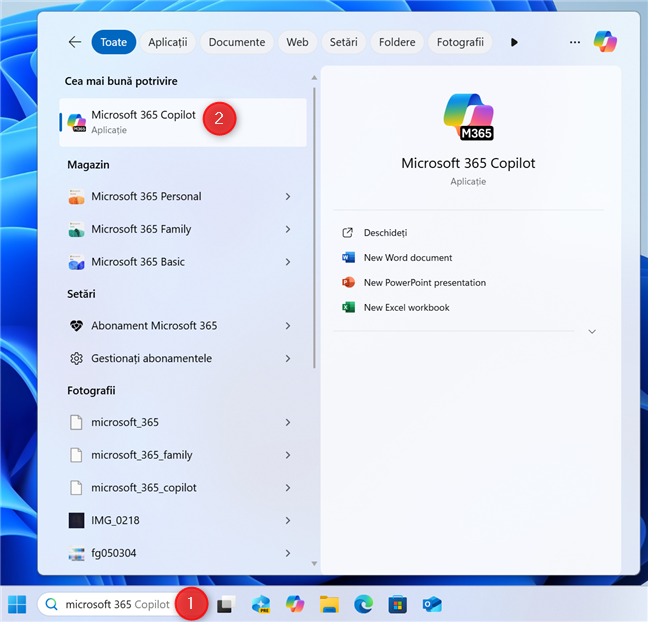Expand microsoft_365_copilot chevron
This screenshot has width=648, height=622.
tap(288, 488)
